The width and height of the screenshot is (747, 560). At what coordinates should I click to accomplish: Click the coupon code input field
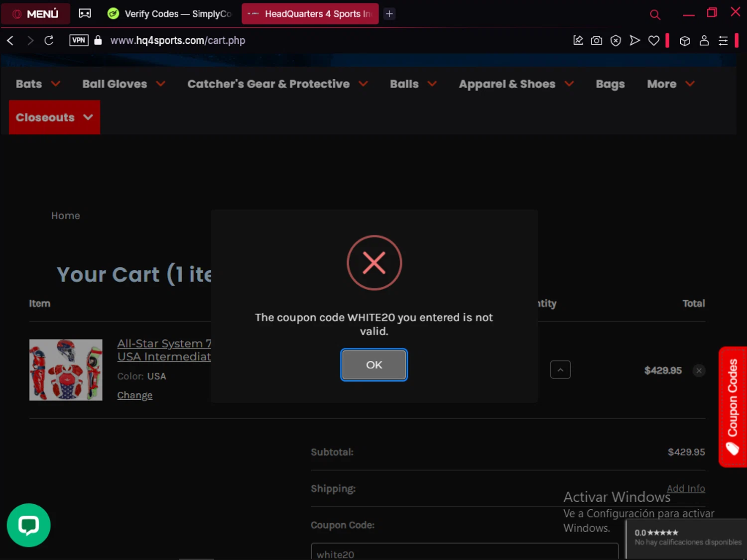tap(465, 552)
